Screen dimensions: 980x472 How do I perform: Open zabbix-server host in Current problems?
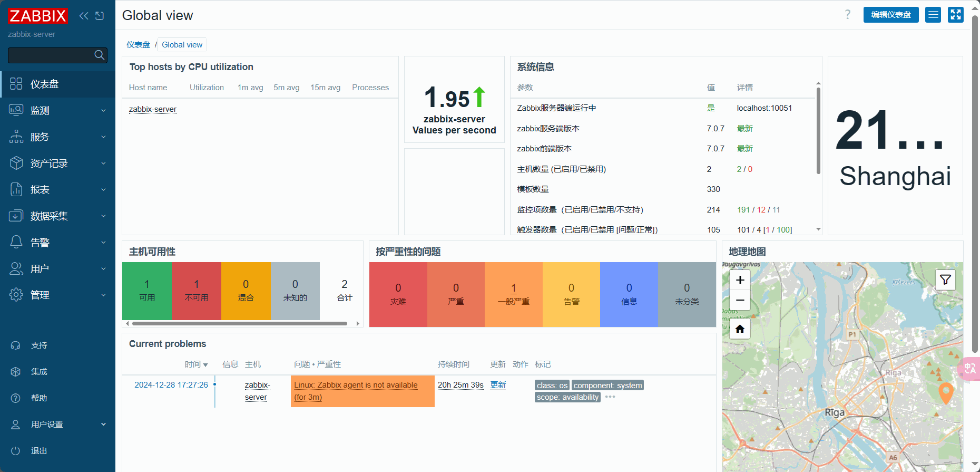(x=257, y=391)
